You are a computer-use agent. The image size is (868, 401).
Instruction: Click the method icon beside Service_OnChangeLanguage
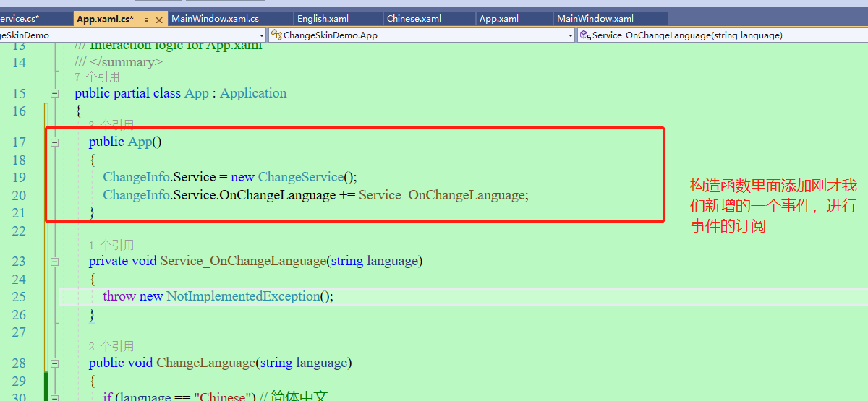(x=585, y=35)
